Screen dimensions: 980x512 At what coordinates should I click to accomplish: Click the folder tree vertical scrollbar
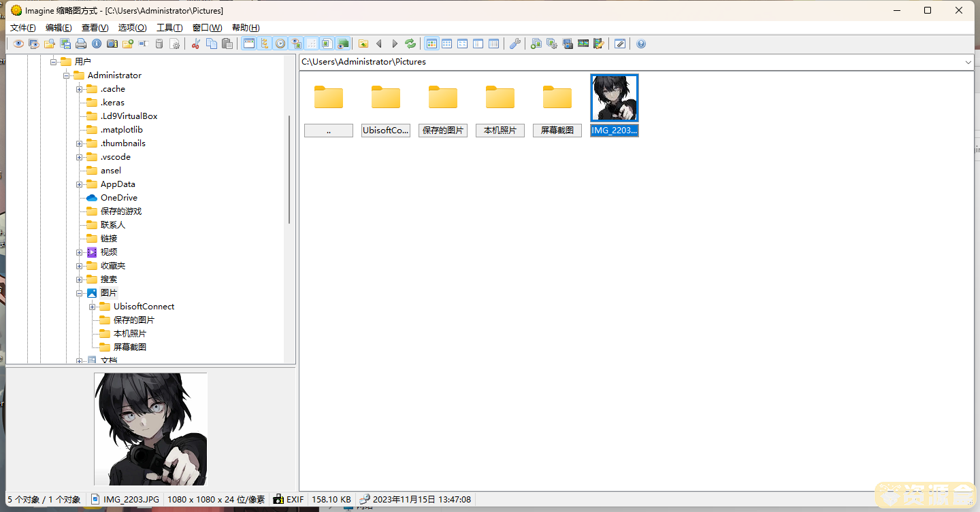pyautogui.click(x=290, y=170)
